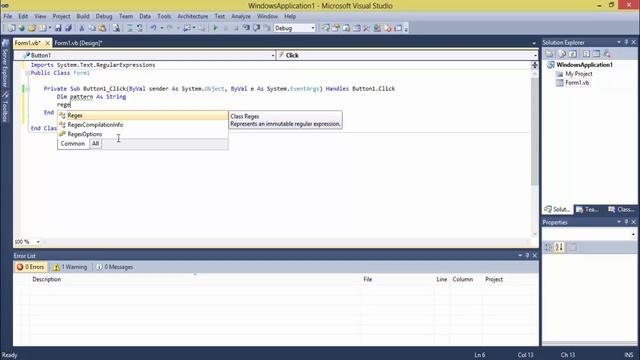
Task: Open the 100 % zoom dropdown
Action: pos(38,242)
